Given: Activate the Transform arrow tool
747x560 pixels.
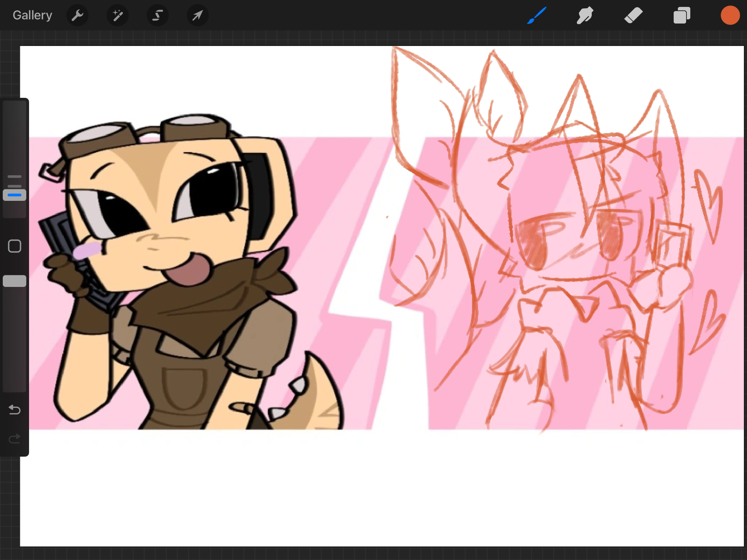Looking at the screenshot, I should pos(197,15).
